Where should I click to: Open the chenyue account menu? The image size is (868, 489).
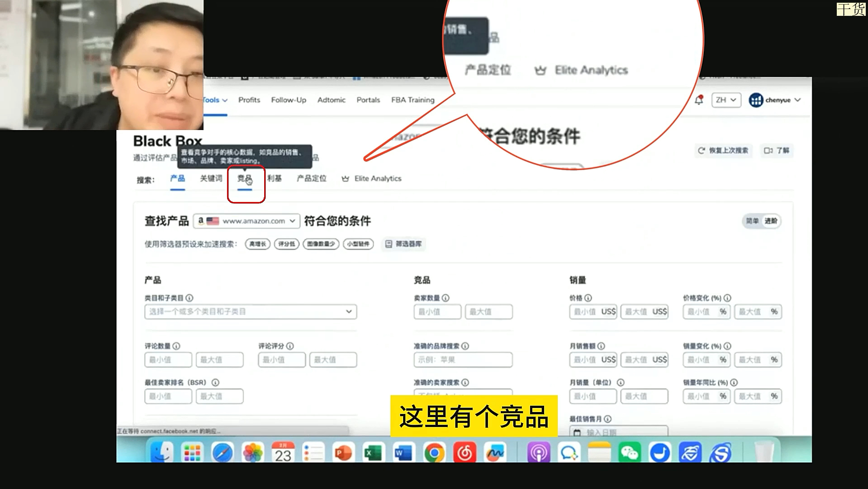775,100
